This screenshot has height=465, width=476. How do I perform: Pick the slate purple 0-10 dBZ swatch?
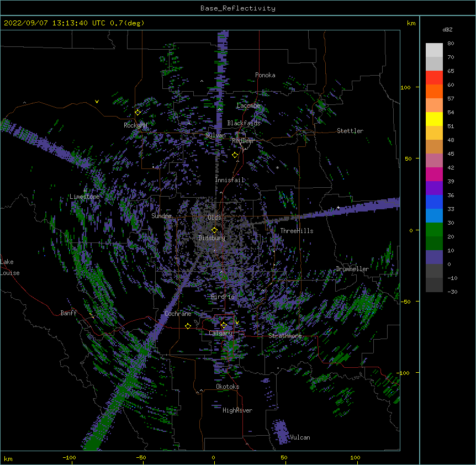point(434,257)
